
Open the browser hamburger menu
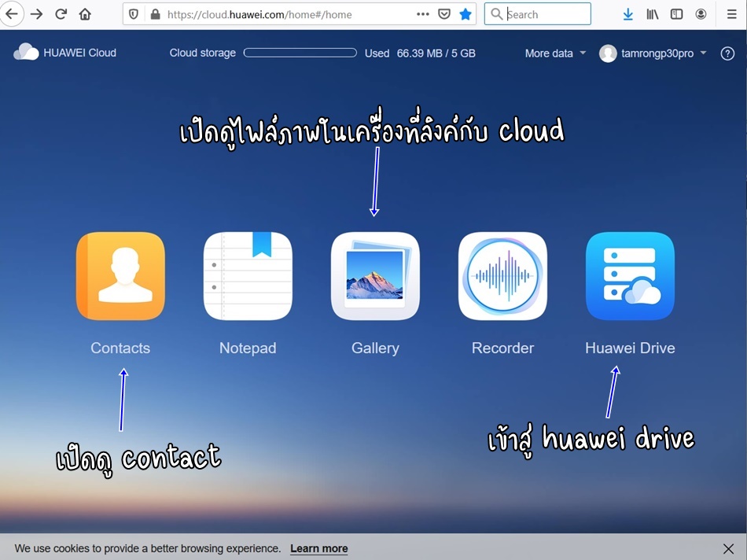click(x=732, y=14)
